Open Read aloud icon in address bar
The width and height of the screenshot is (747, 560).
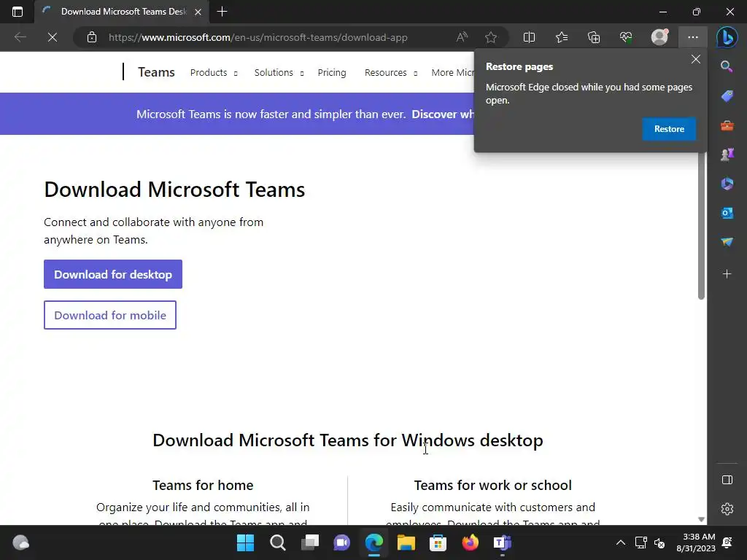tap(462, 37)
